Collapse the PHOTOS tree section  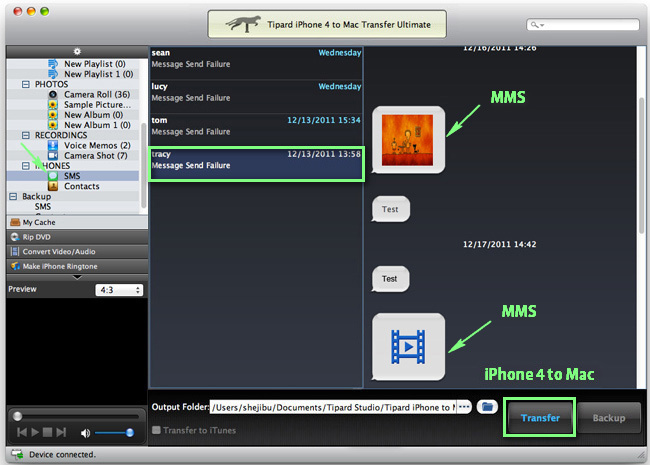click(x=26, y=84)
